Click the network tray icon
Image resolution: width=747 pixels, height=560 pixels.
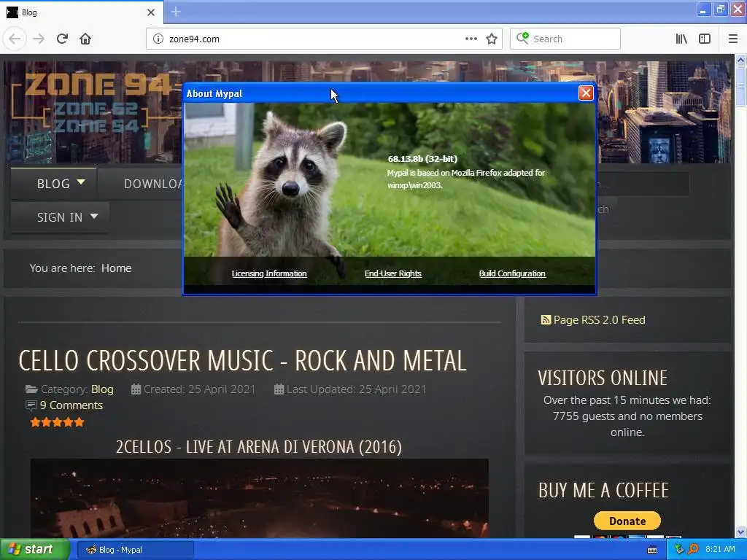point(679,550)
